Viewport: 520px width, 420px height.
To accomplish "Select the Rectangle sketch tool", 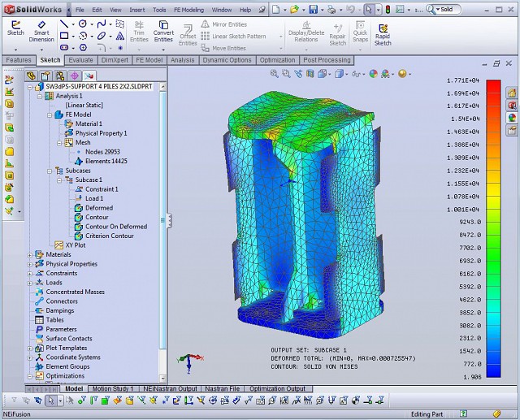I will click(64, 36).
